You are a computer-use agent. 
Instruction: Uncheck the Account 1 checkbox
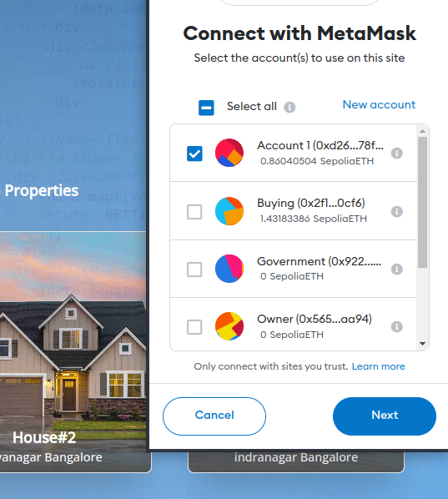(x=194, y=154)
